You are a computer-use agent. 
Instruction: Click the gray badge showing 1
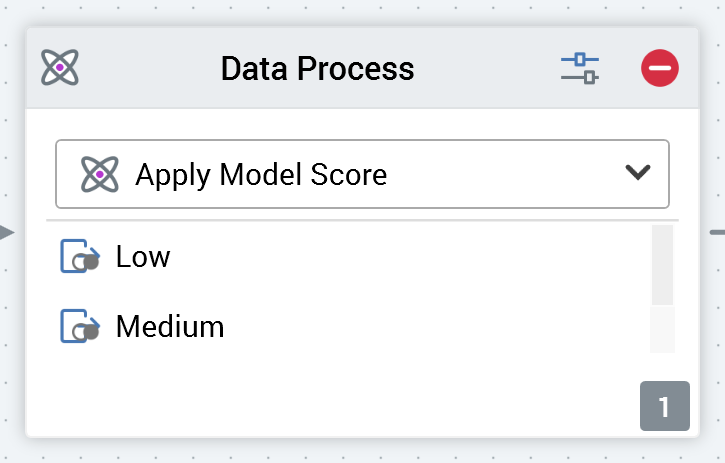pyautogui.click(x=664, y=407)
